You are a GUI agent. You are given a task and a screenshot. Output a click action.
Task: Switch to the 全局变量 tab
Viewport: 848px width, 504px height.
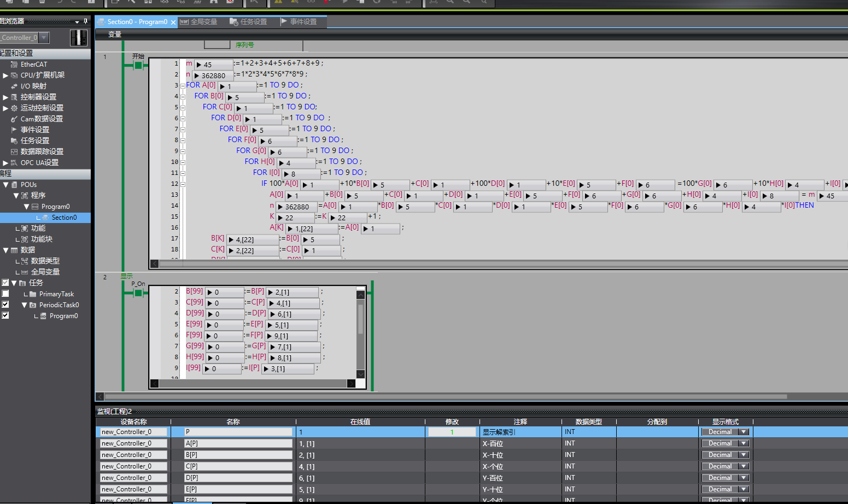coord(199,22)
